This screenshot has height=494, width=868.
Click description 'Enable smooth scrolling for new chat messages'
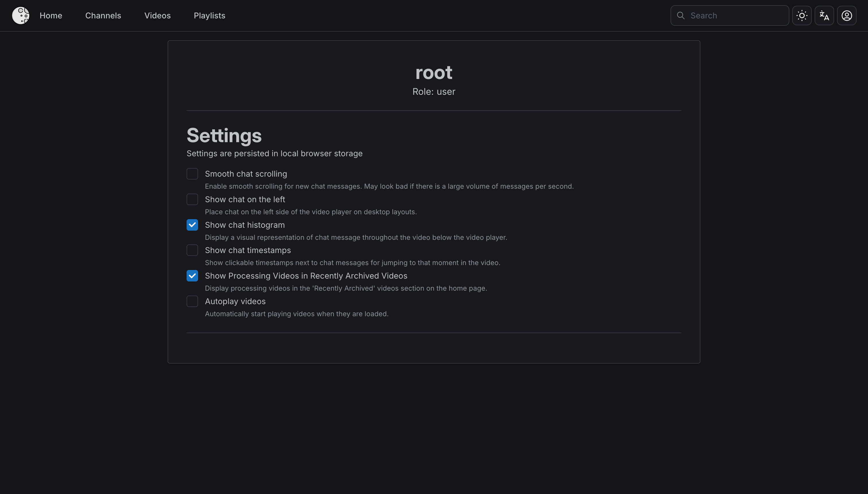pyautogui.click(x=389, y=186)
